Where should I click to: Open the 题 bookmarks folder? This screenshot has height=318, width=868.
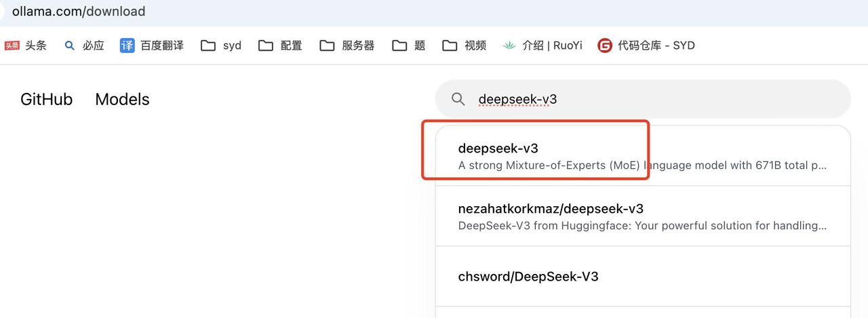(409, 45)
